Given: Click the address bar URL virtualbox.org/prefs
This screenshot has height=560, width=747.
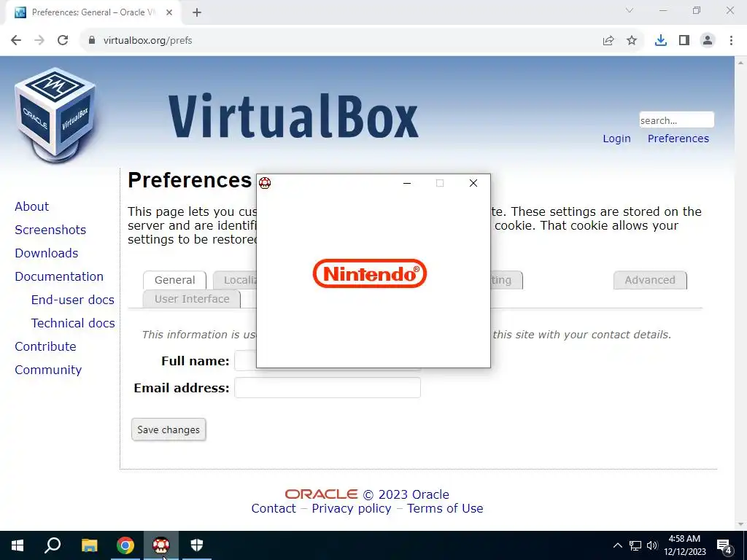Looking at the screenshot, I should (147, 41).
